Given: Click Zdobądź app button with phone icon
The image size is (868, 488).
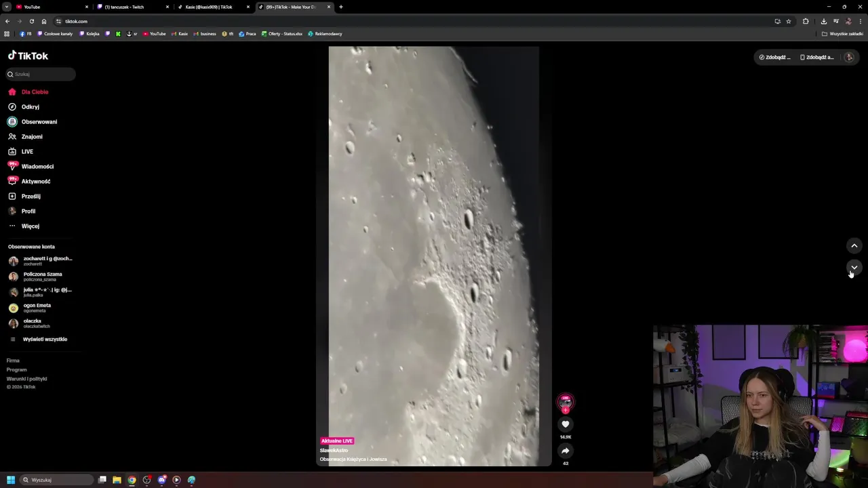Looking at the screenshot, I should pos(817,57).
